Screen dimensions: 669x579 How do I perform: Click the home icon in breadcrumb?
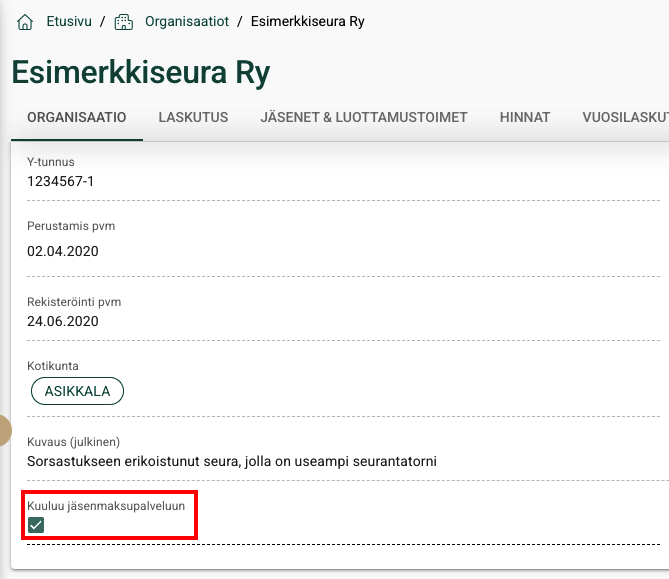pyautogui.click(x=25, y=22)
